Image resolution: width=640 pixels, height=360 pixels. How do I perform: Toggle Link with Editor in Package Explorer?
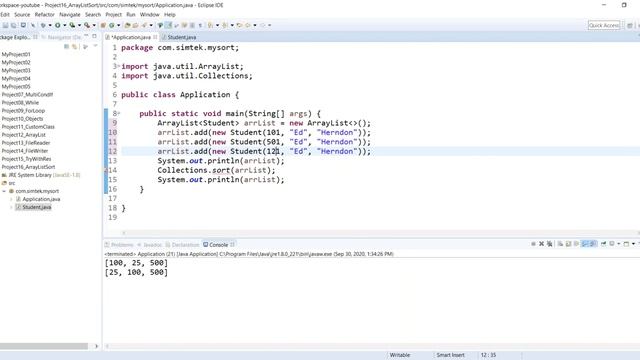[75, 47]
